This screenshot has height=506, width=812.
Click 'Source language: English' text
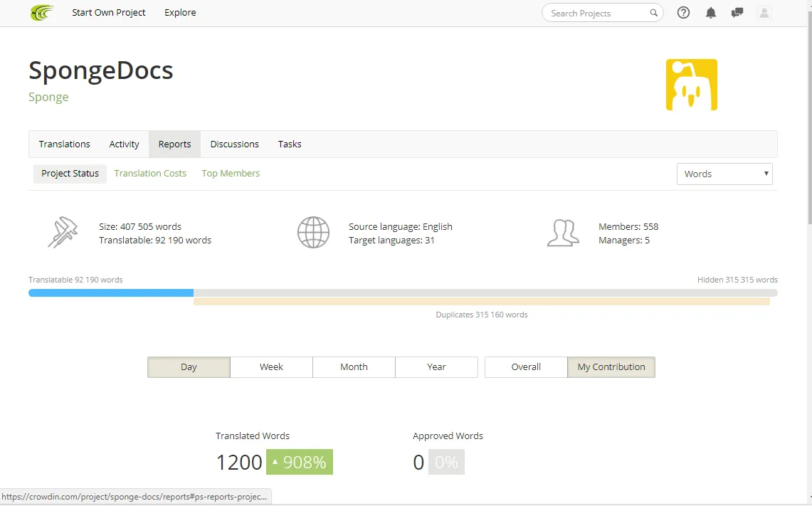[400, 227]
